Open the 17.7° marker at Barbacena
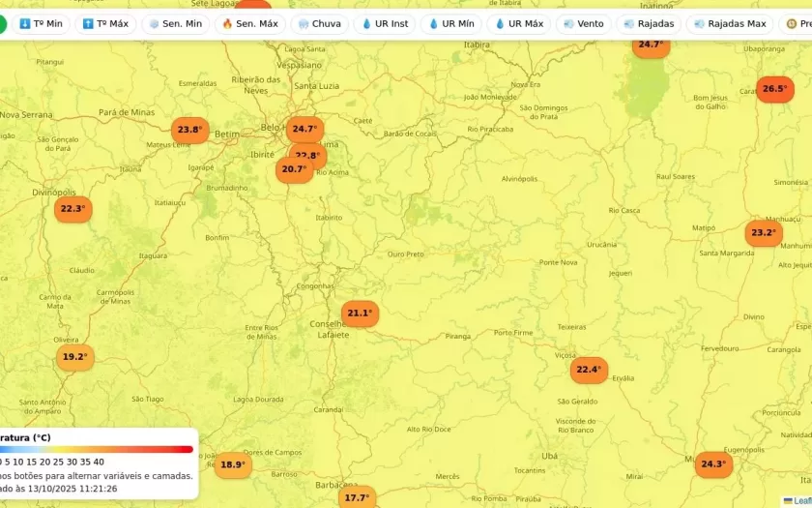 tap(358, 497)
